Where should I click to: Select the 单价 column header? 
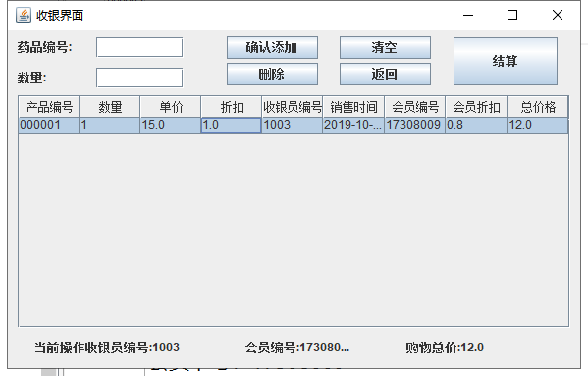pyautogui.click(x=171, y=107)
